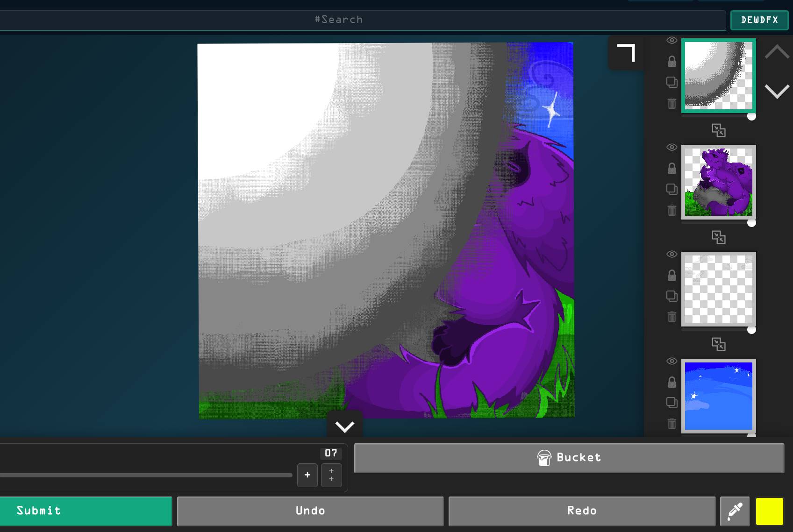
Task: Click the 07 brush size value
Action: point(331,453)
